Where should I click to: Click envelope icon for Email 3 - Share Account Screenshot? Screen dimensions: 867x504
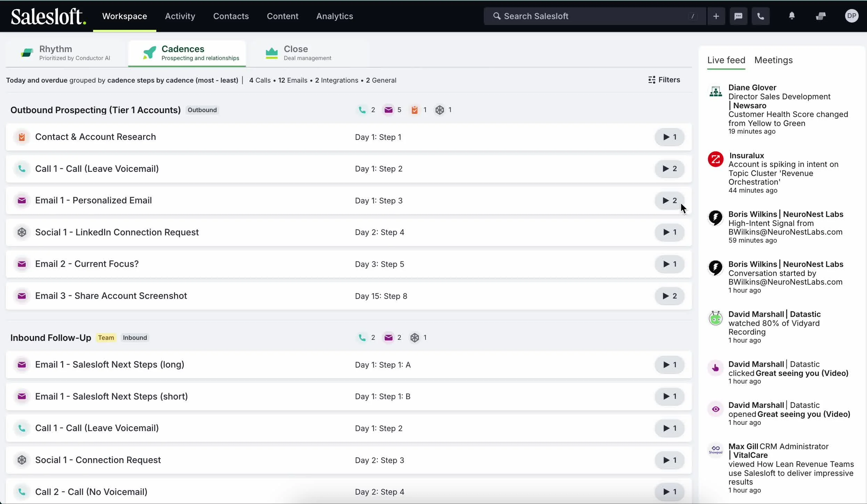click(22, 296)
